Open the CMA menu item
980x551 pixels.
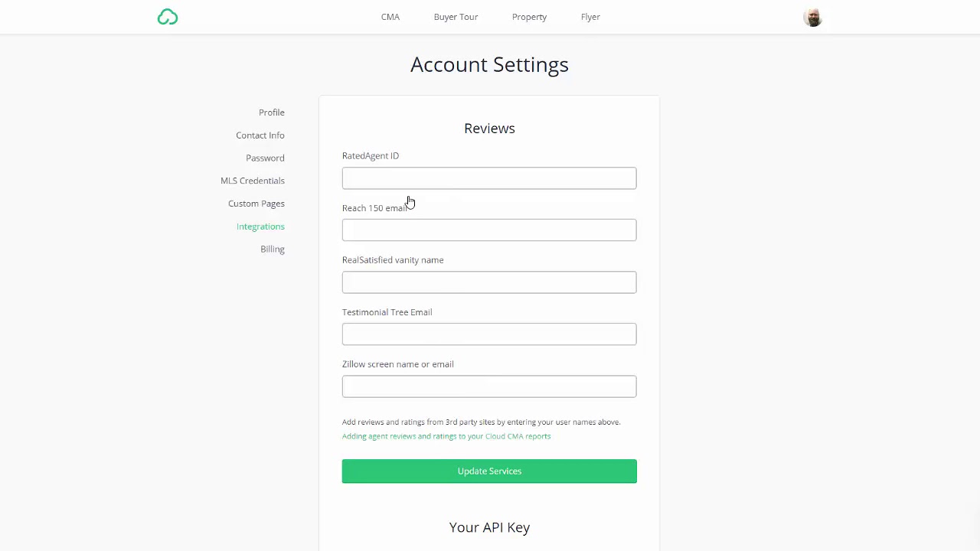click(x=390, y=17)
